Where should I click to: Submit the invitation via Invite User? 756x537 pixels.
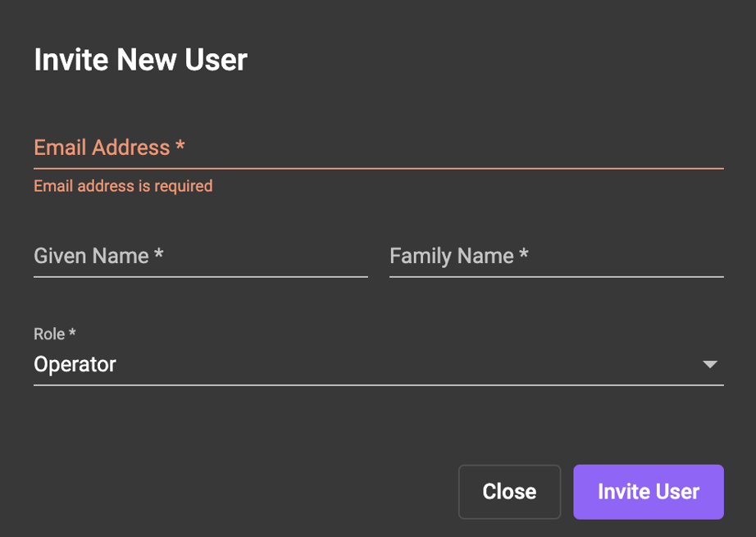(x=648, y=491)
